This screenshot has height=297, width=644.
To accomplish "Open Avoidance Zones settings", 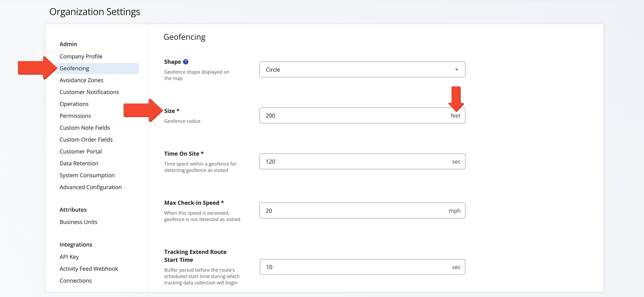I will point(81,80).
